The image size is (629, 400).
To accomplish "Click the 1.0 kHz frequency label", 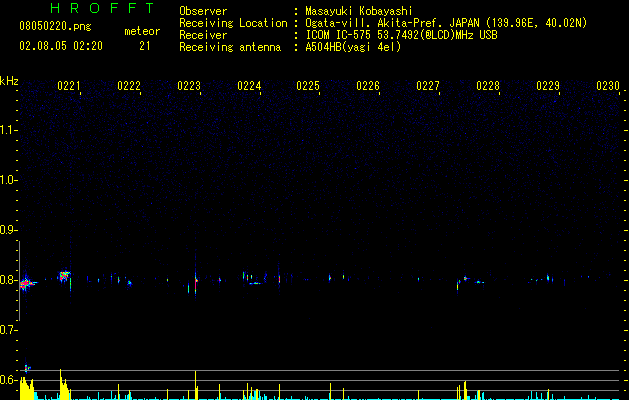I will 8,180.
